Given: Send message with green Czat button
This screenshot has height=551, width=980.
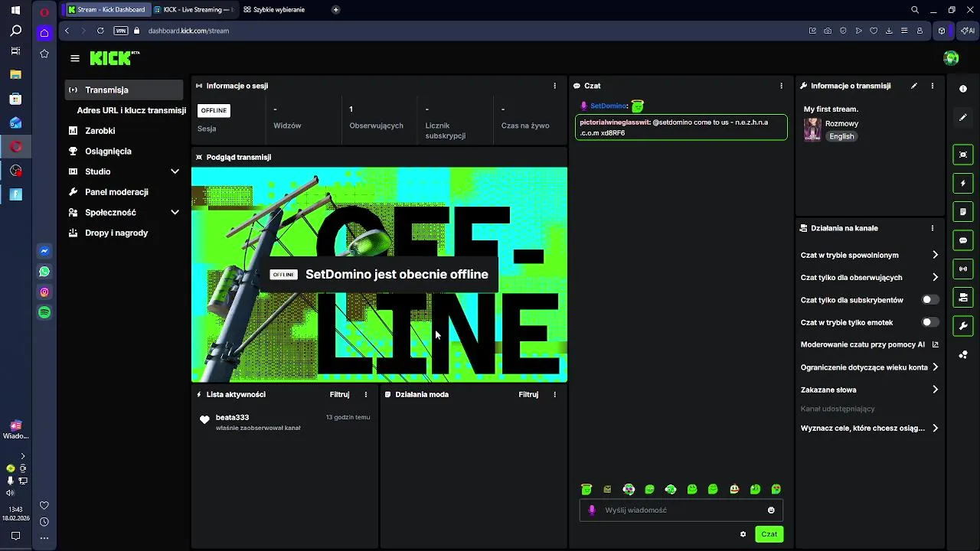Looking at the screenshot, I should [x=769, y=534].
